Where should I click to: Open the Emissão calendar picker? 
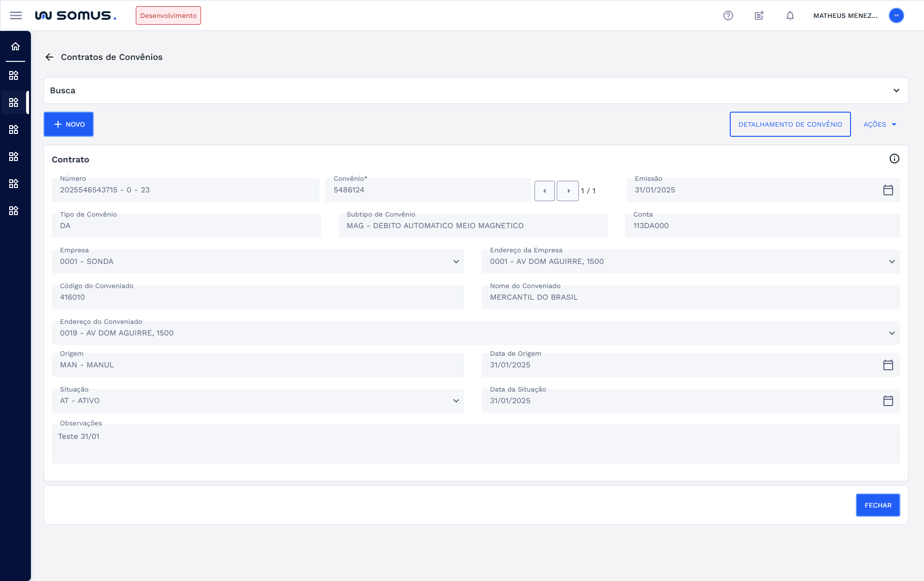pos(888,190)
